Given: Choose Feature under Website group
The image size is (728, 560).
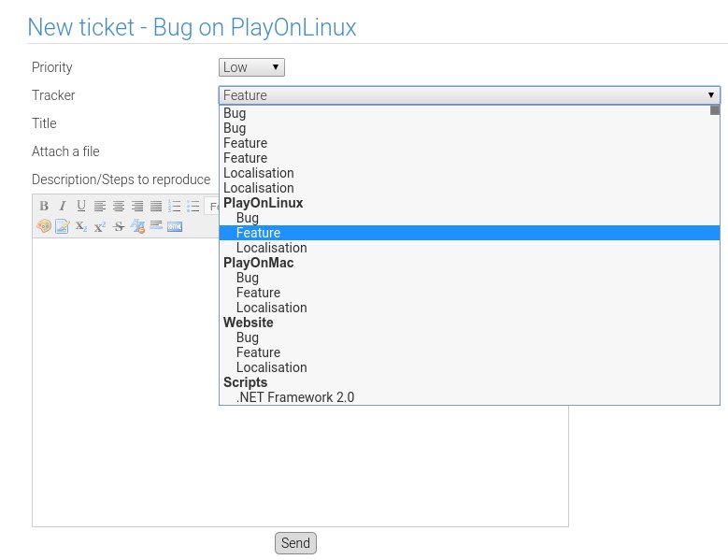Looking at the screenshot, I should [x=469, y=352].
